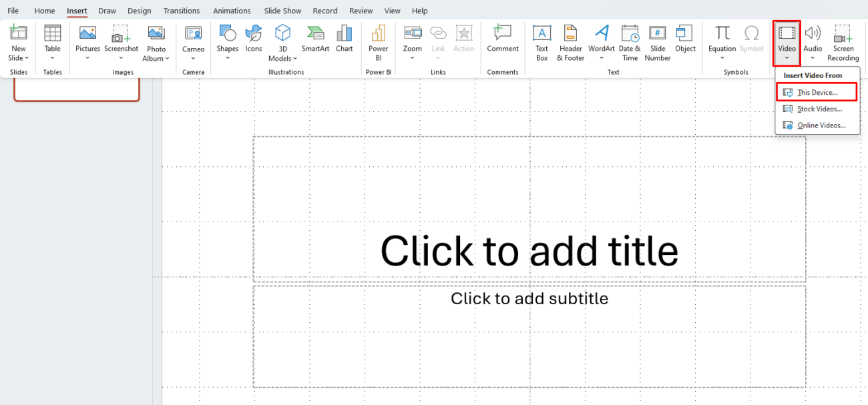Open the Record tab
Screen dimensions: 868x405
(x=325, y=11)
